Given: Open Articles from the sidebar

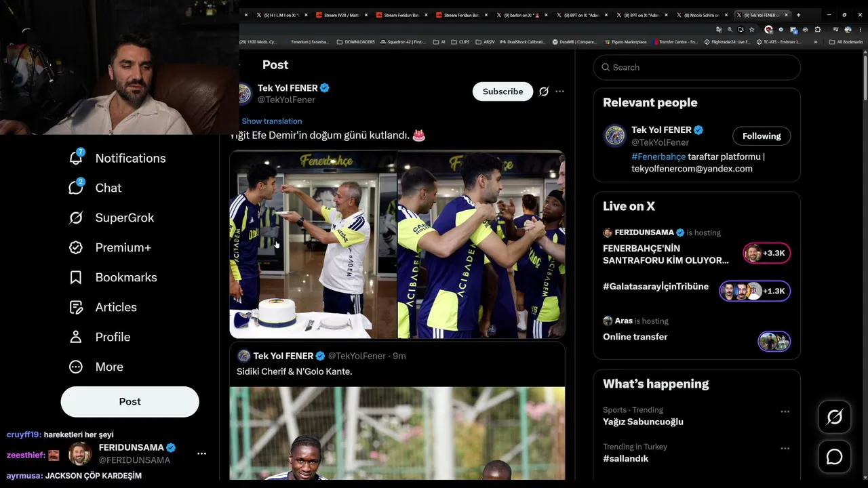Looking at the screenshot, I should 102,307.
